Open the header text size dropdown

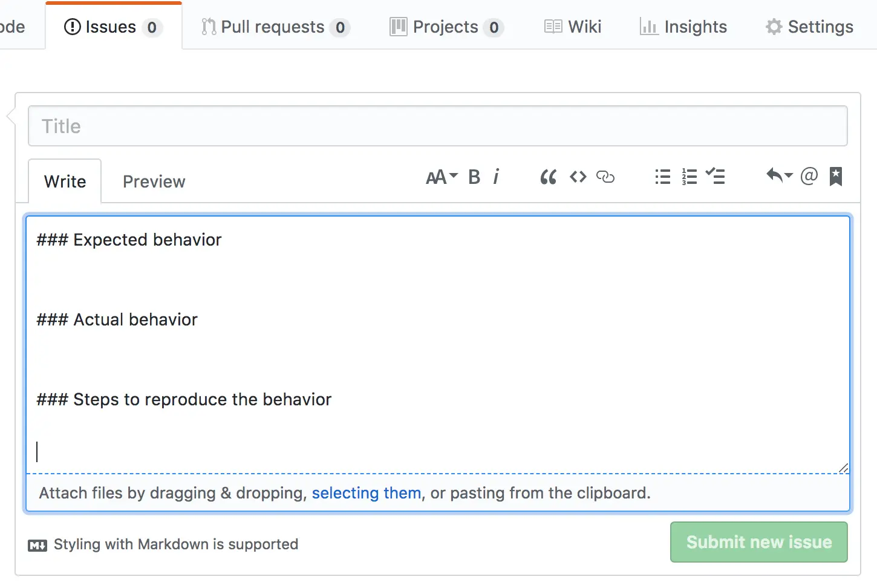tap(442, 177)
